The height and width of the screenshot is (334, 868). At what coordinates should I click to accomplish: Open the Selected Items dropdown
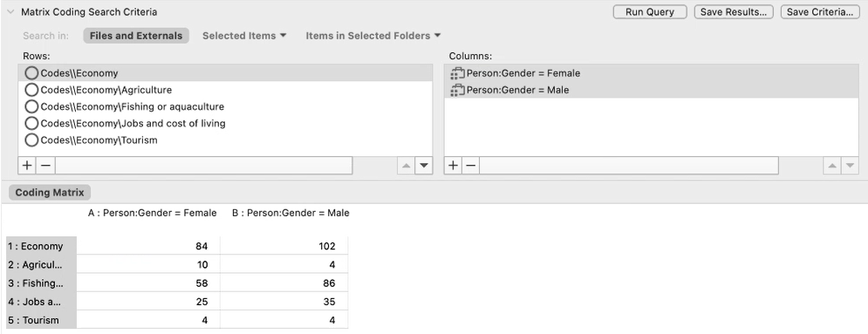(244, 36)
